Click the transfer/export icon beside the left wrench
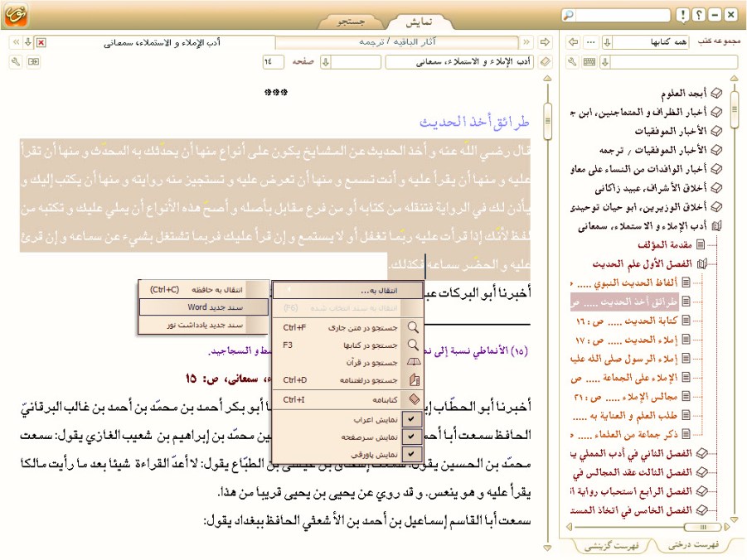 33,62
